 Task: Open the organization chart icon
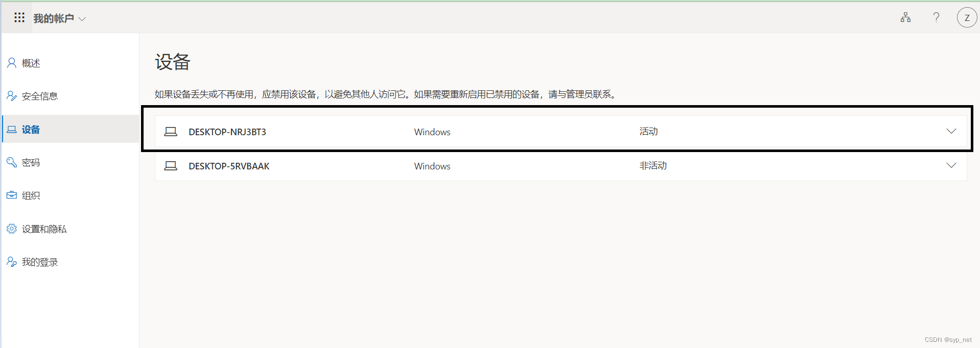pyautogui.click(x=905, y=17)
